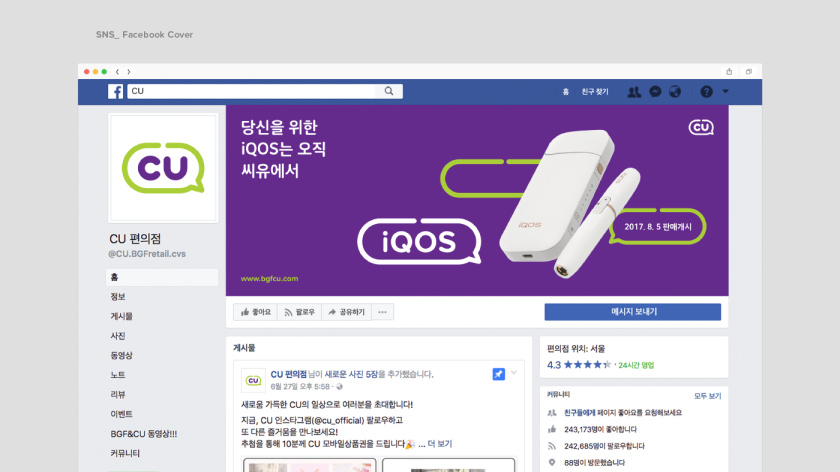Image resolution: width=840 pixels, height=472 pixels.
Task: Click the Facebook logo icon
Action: click(x=115, y=92)
